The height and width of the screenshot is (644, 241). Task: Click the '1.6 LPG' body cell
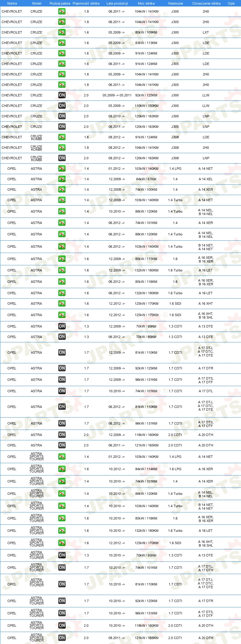[175, 469]
